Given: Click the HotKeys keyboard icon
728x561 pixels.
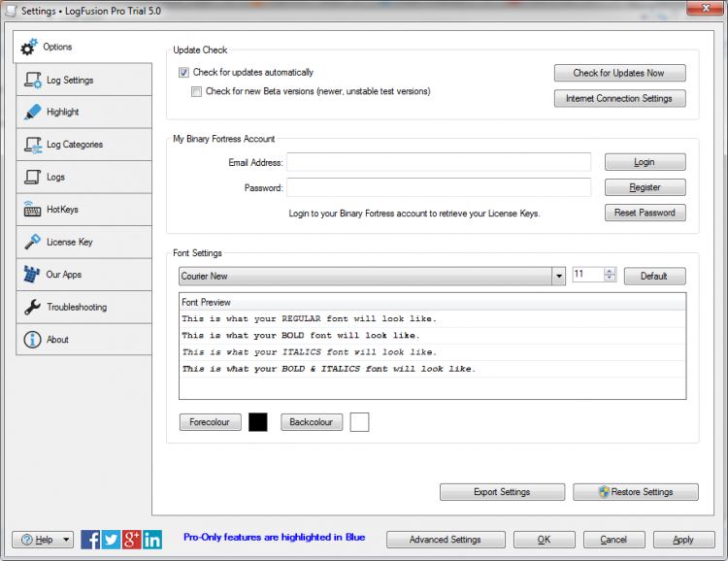Looking at the screenshot, I should (32, 210).
